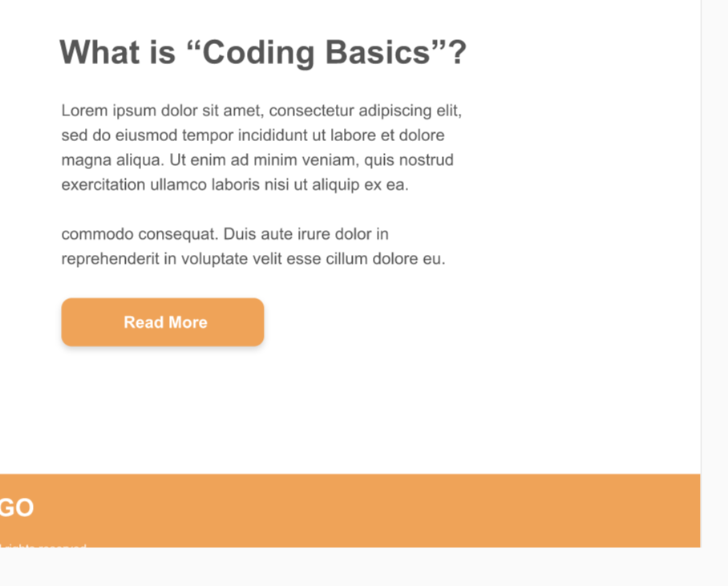Click the line starting "magna aliqua"
Image resolution: width=728 pixels, height=586 pixels.
[x=257, y=160]
